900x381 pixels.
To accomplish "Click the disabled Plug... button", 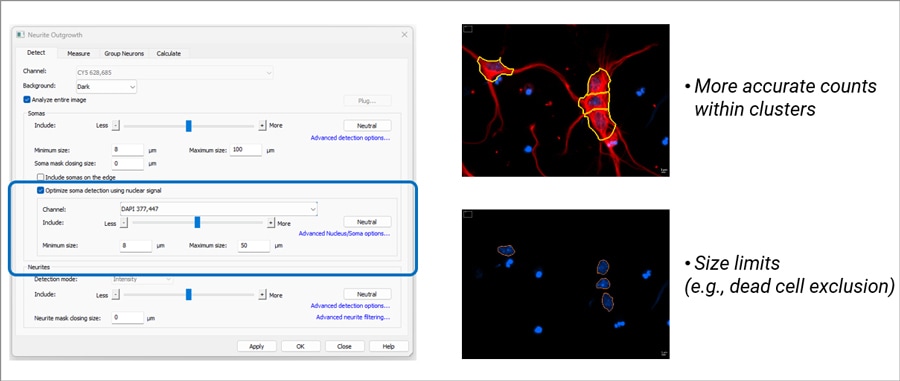I will [x=367, y=101].
